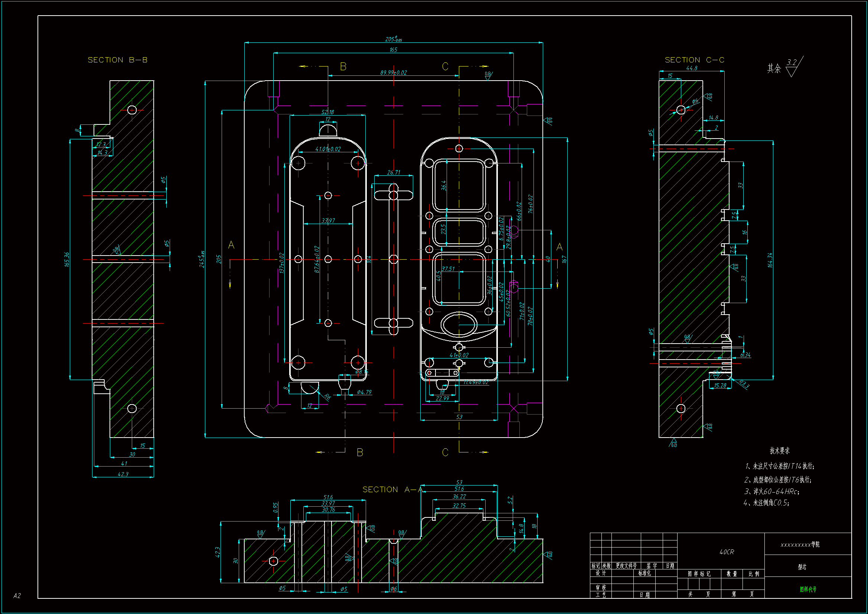
Task: Select the 未注倒角C0.5 note line
Action: pyautogui.click(x=766, y=503)
